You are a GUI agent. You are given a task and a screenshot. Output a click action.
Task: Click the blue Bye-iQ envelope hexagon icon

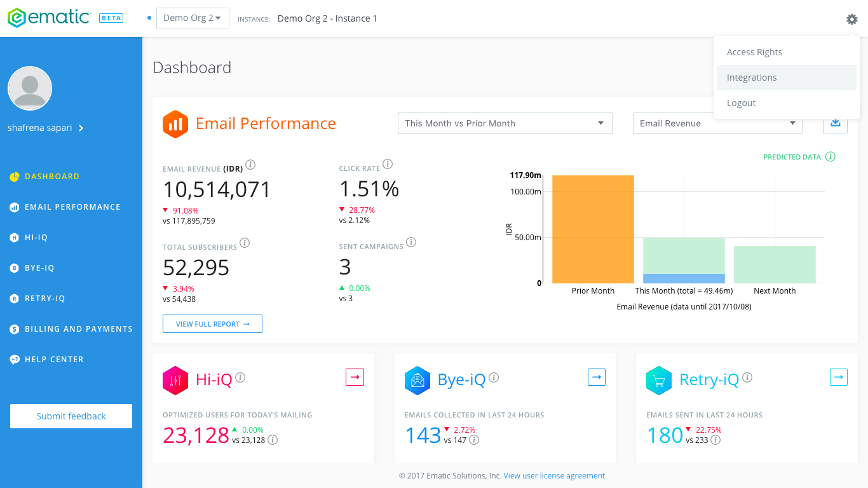coord(417,381)
